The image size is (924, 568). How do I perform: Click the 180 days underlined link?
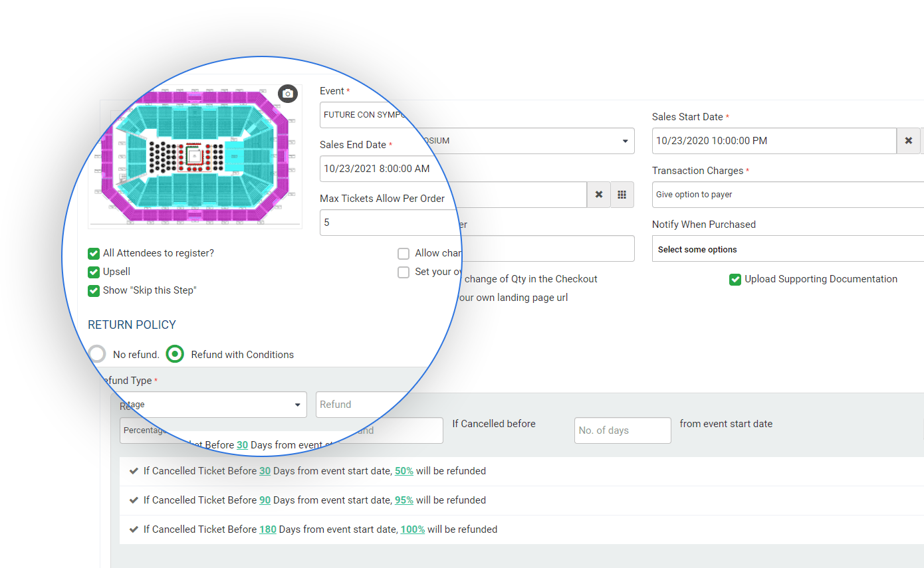pos(267,529)
